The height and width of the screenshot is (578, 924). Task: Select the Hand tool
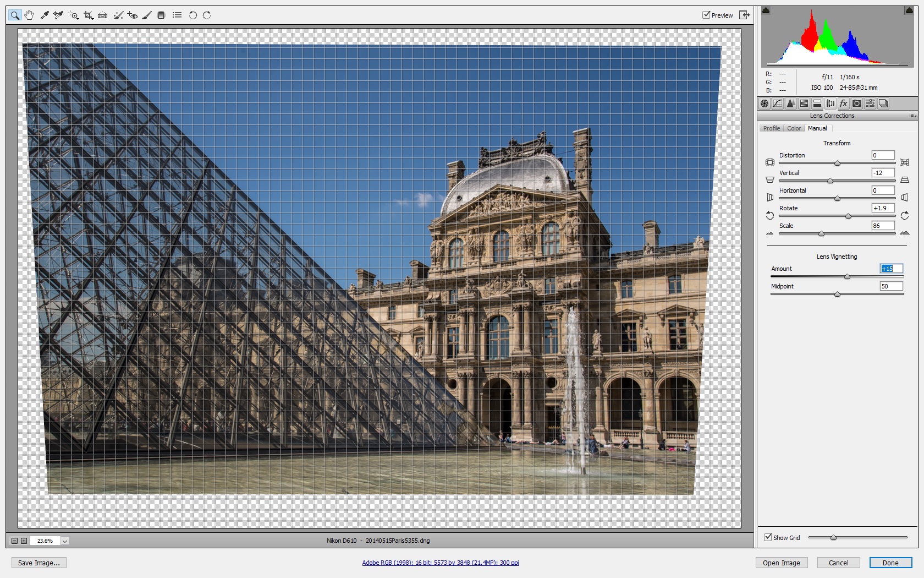pyautogui.click(x=29, y=15)
